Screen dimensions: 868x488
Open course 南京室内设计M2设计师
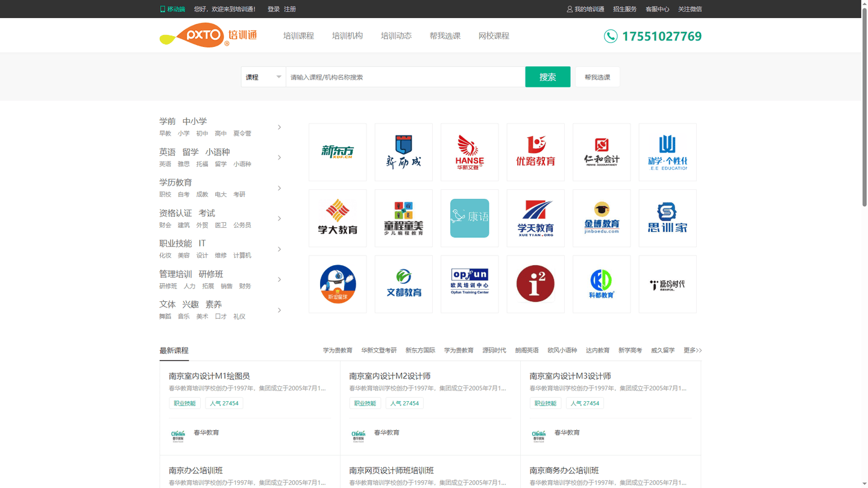pos(389,376)
